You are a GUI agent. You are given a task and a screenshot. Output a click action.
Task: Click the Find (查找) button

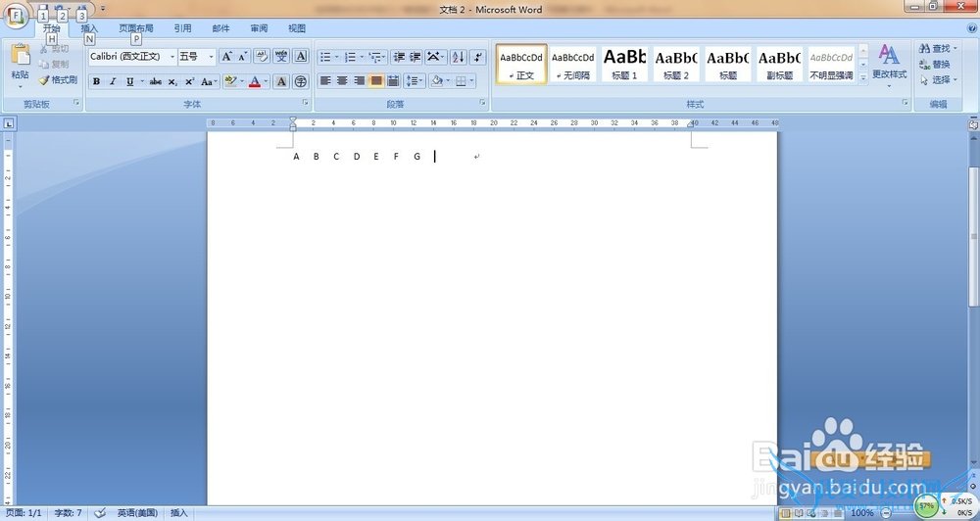tap(938, 48)
